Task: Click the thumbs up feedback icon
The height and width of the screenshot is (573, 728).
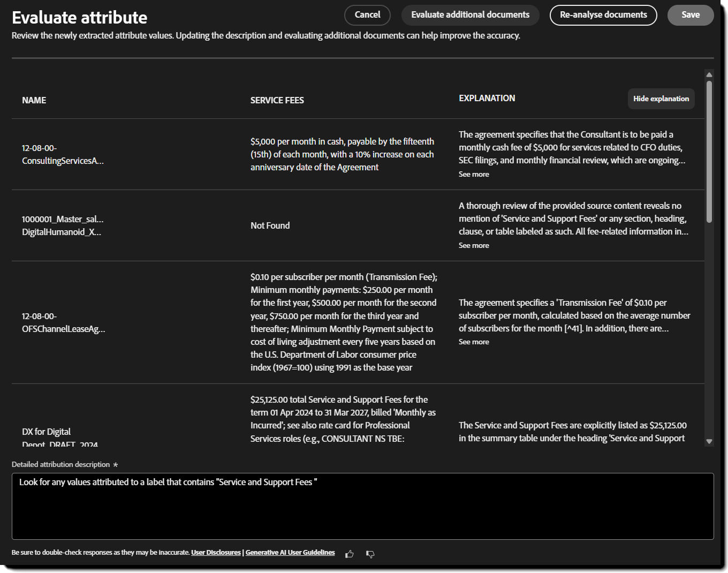Action: [x=350, y=554]
